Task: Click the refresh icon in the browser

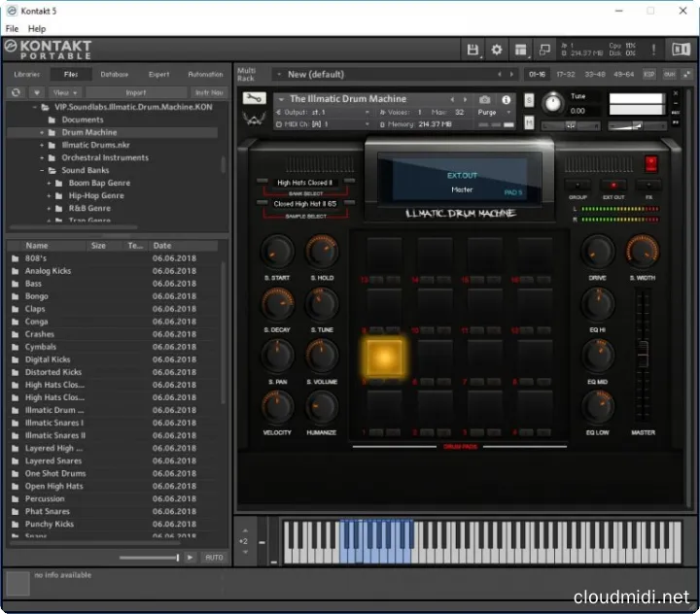Action: 16,92
